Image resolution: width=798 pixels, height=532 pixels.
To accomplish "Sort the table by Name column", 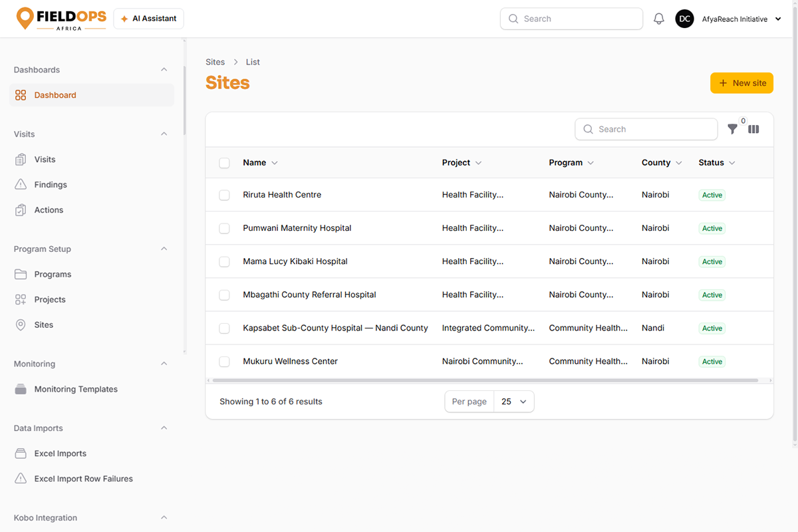I will coord(260,163).
